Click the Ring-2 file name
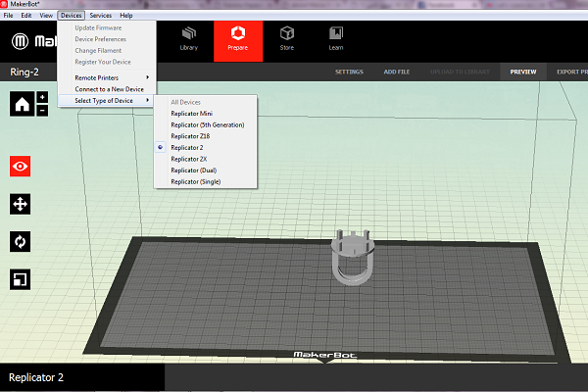The height and width of the screenshot is (392, 588). [24, 72]
